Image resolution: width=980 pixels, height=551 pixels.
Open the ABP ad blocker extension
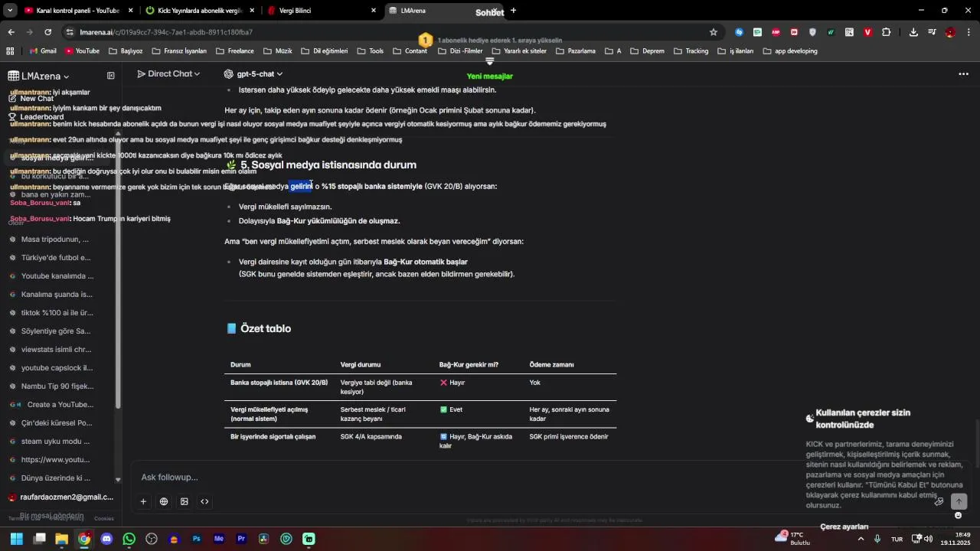coord(776,32)
